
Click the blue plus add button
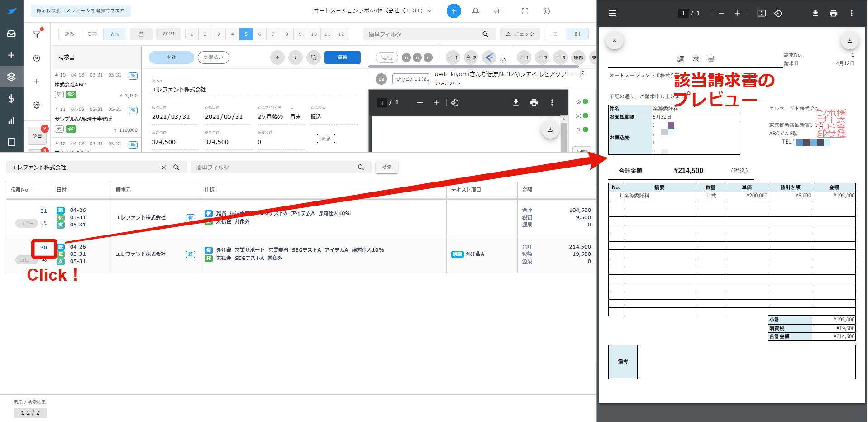pos(454,11)
